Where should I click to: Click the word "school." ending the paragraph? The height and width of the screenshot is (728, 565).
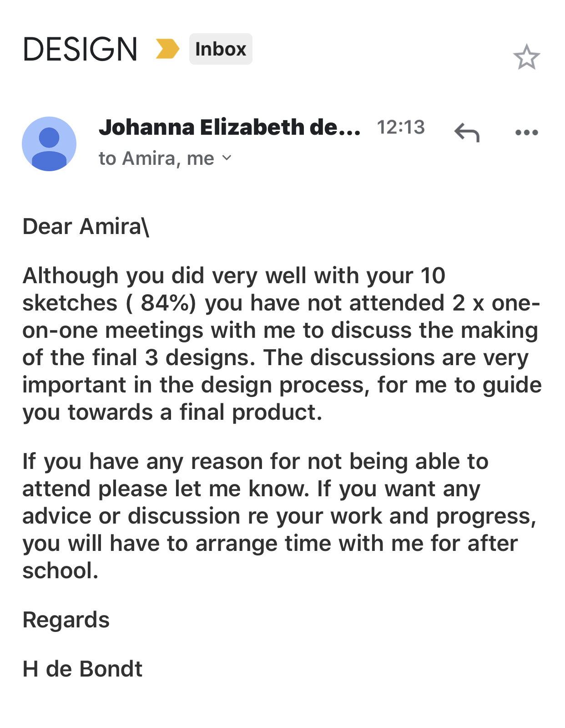click(x=61, y=571)
